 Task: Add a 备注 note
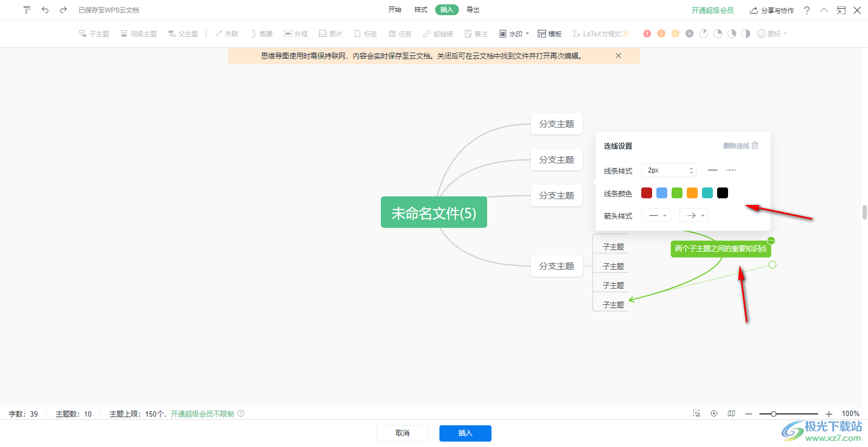476,34
